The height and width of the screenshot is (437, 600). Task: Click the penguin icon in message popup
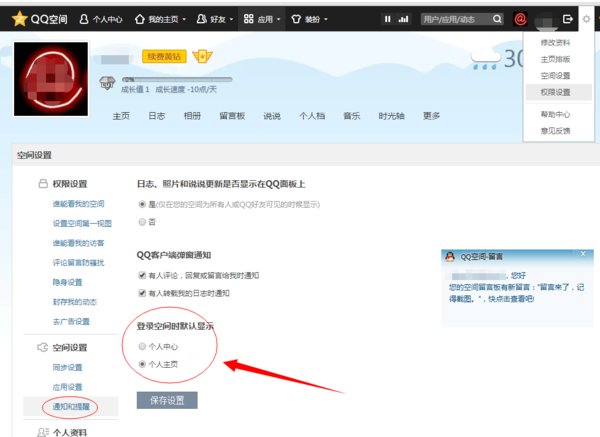[450, 257]
